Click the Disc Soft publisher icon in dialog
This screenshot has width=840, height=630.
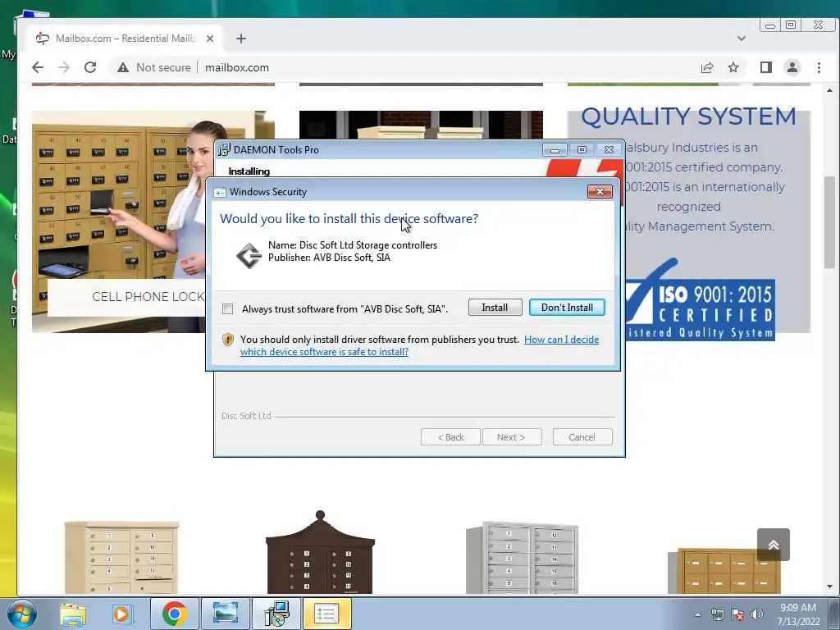click(x=249, y=255)
